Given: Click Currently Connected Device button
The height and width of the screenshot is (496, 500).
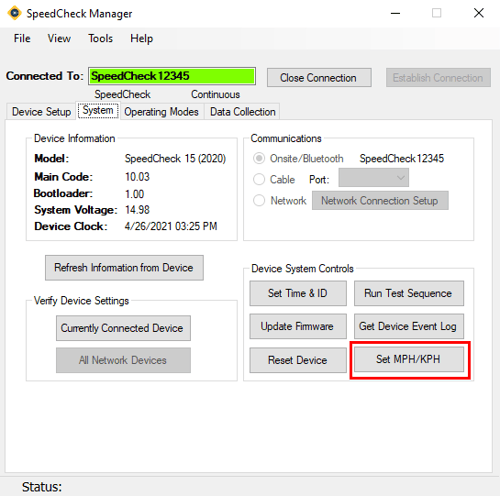Looking at the screenshot, I should pyautogui.click(x=123, y=328).
